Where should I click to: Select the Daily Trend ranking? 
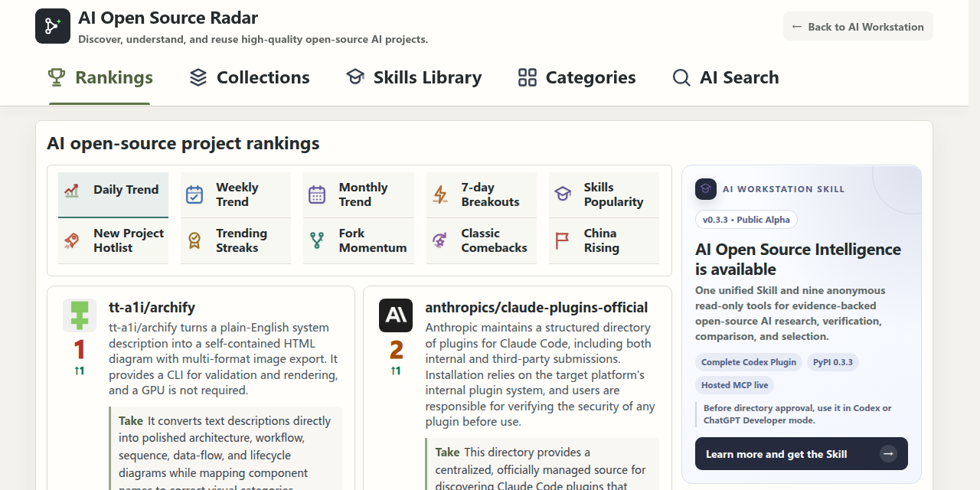[x=113, y=194]
